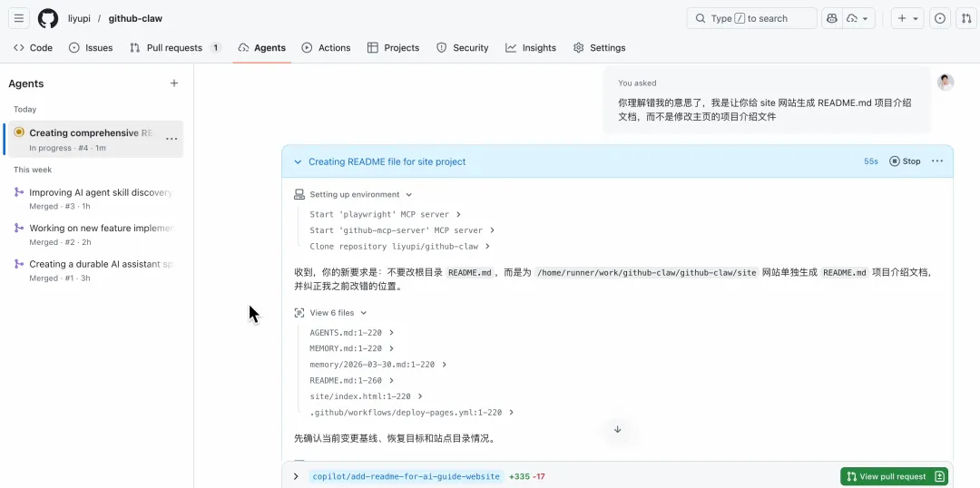The height and width of the screenshot is (488, 980).
Task: Switch to the Actions tab
Action: coord(326,47)
